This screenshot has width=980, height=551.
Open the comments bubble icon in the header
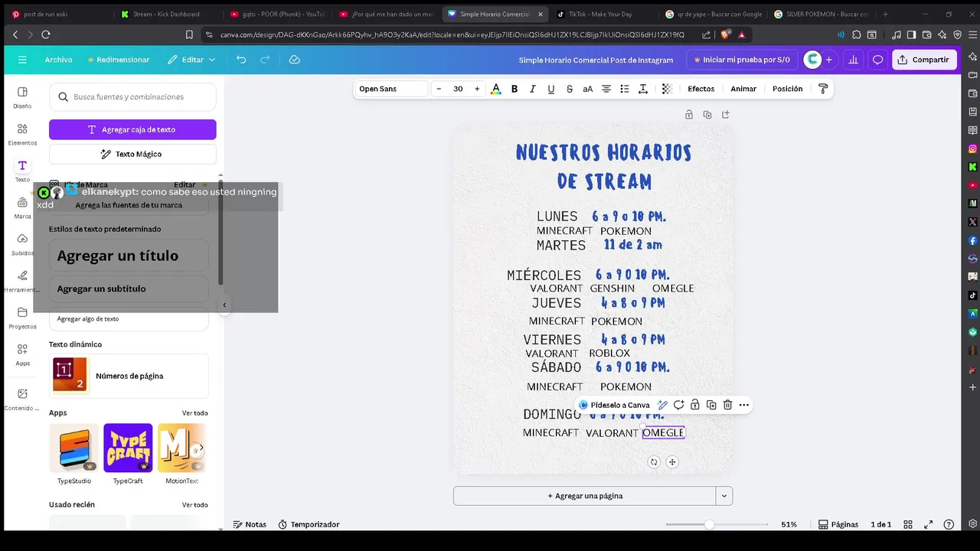coord(877,60)
